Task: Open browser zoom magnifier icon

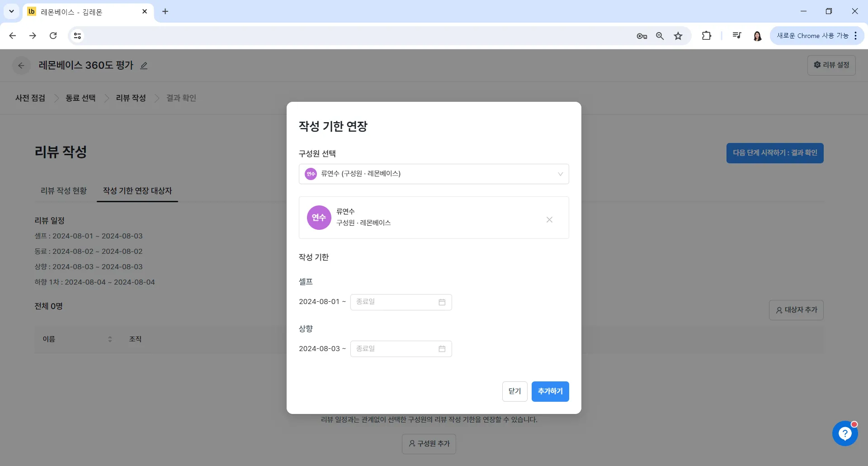Action: [x=660, y=36]
